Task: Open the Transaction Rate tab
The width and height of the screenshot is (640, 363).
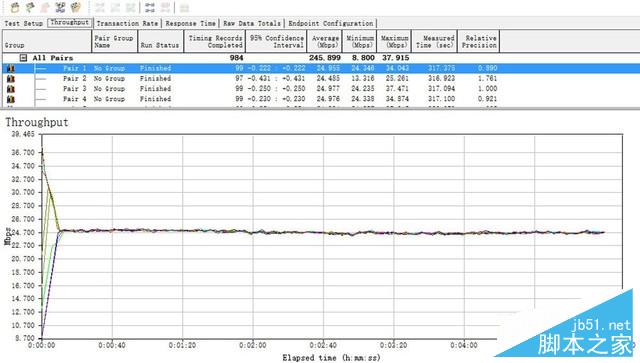Action: click(x=127, y=23)
